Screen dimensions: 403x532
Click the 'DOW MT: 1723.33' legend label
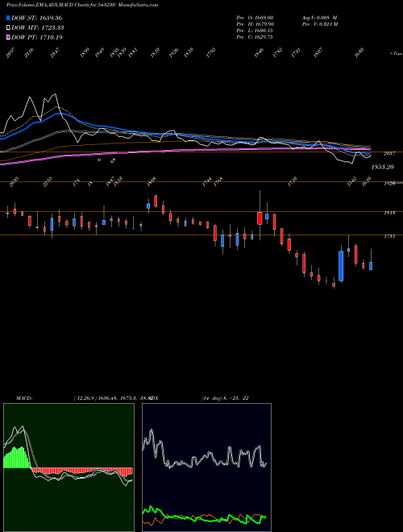[x=38, y=27]
